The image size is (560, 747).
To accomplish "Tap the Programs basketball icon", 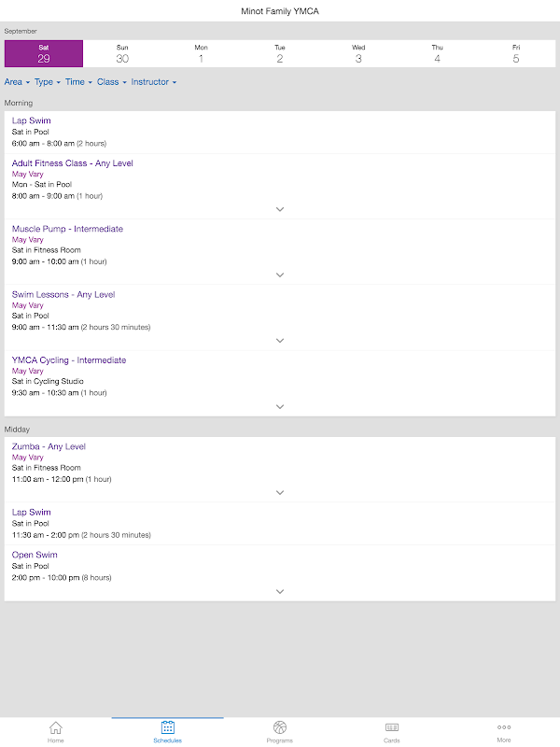I will 280,727.
